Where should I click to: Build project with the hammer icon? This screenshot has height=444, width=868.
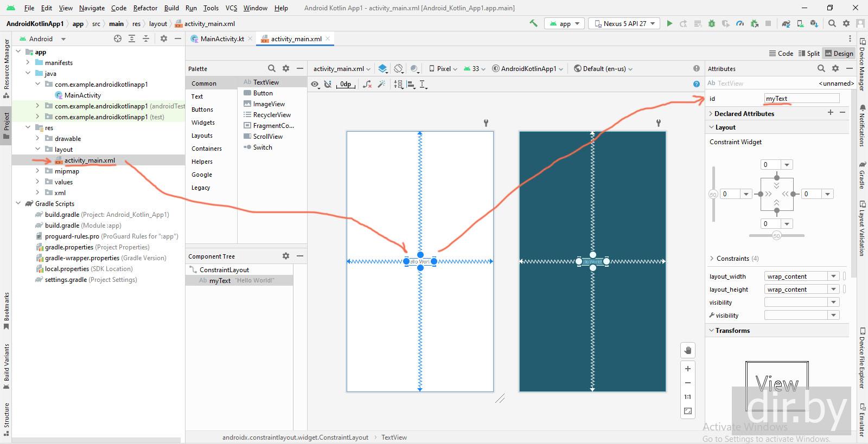[x=534, y=23]
